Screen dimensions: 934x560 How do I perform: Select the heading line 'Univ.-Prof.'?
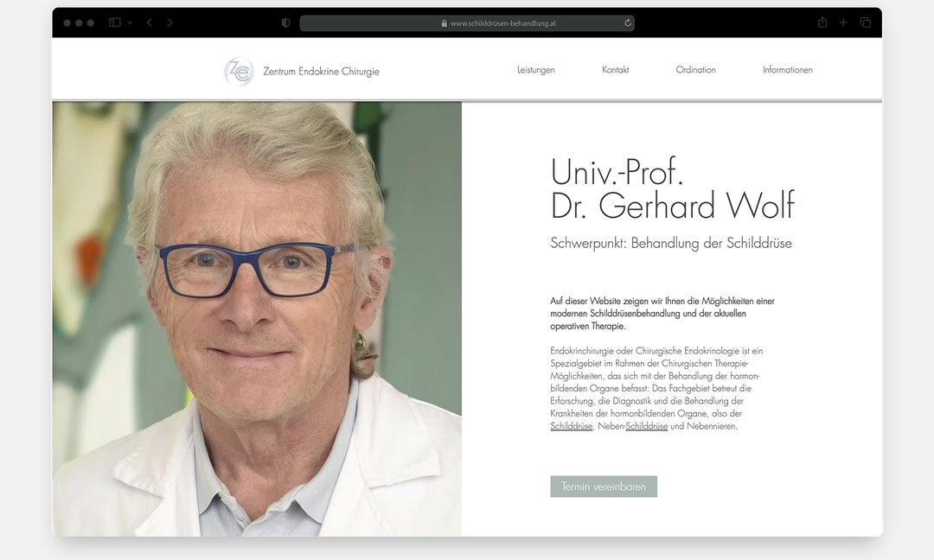point(617,172)
